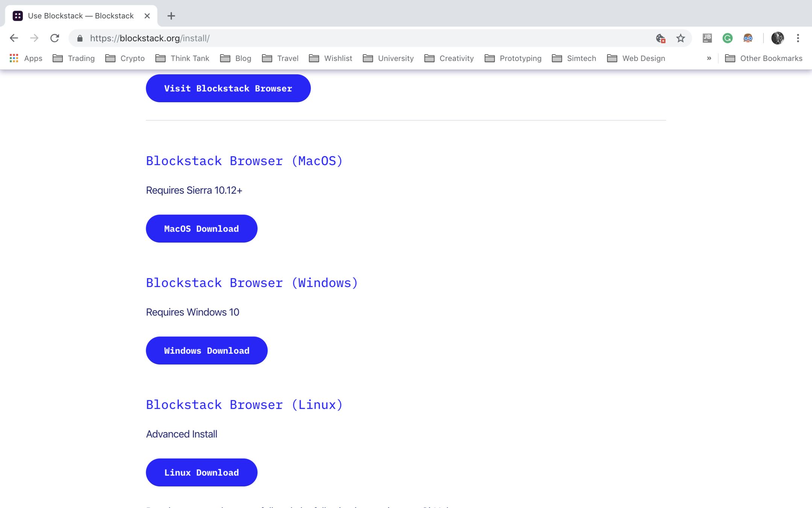Viewport: 812px width, 508px height.
Task: Bookmark this page with the star icon
Action: [680, 38]
